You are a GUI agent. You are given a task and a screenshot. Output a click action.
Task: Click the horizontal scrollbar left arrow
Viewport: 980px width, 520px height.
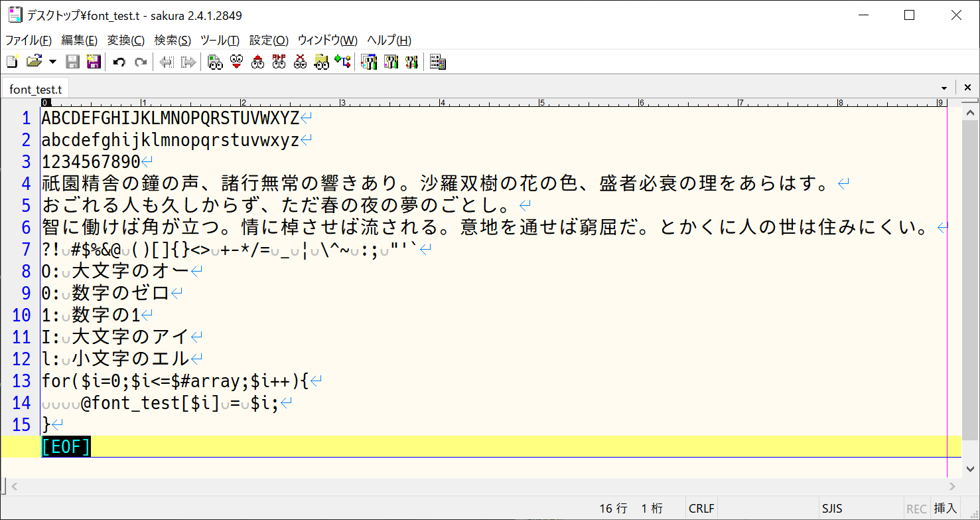(x=13, y=487)
